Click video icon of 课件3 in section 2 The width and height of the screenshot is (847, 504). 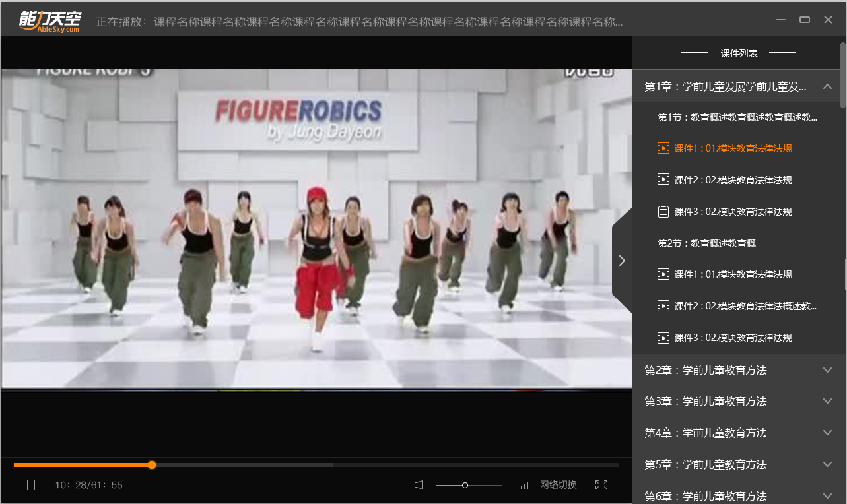coord(663,338)
